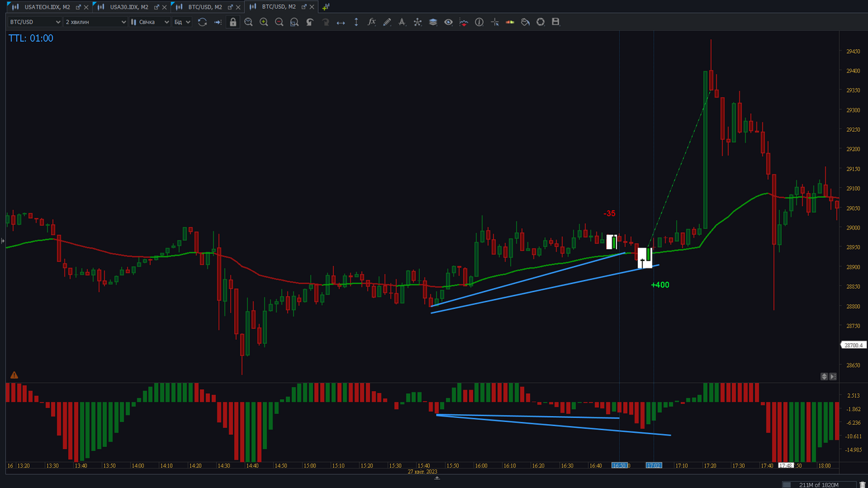Click the -6.236 indicator axis value
Viewport: 868px width, 488px height.
tap(853, 423)
